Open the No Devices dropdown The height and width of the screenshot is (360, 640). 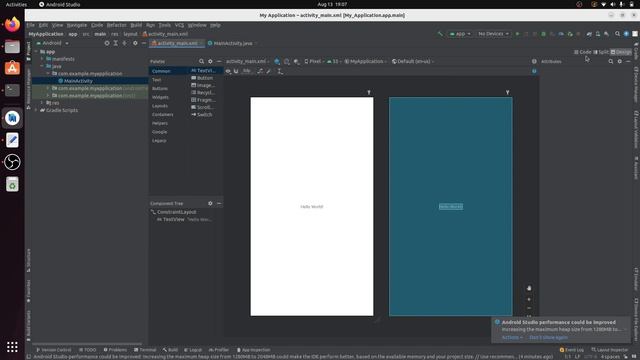click(x=493, y=34)
